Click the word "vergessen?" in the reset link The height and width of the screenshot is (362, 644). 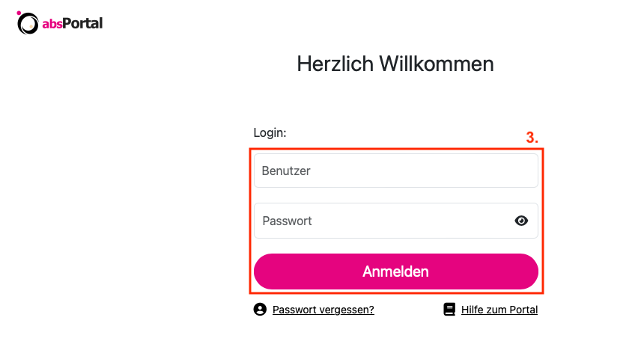350,310
